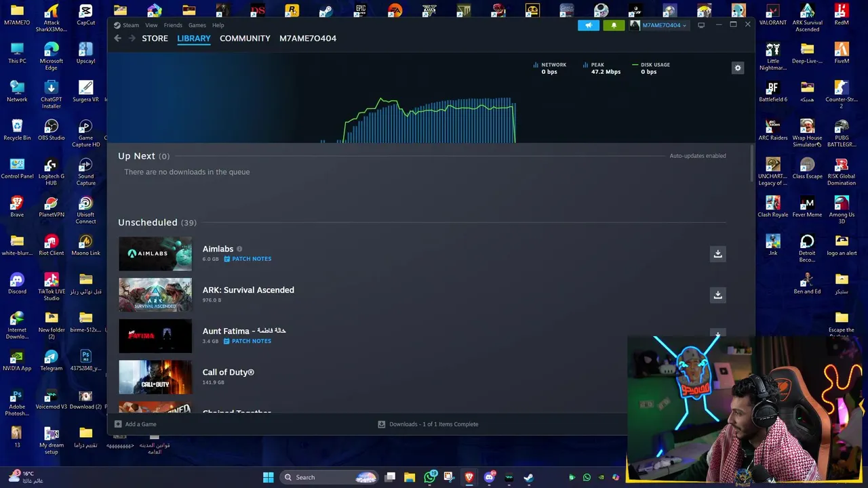Open Help menu in Steam
This screenshot has height=488, width=868.
point(218,25)
